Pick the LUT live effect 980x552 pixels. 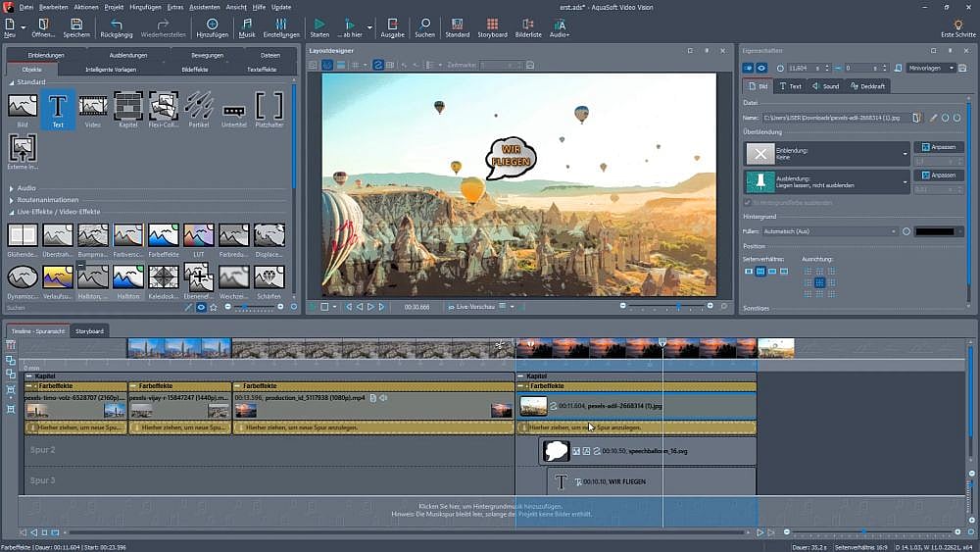(x=199, y=235)
